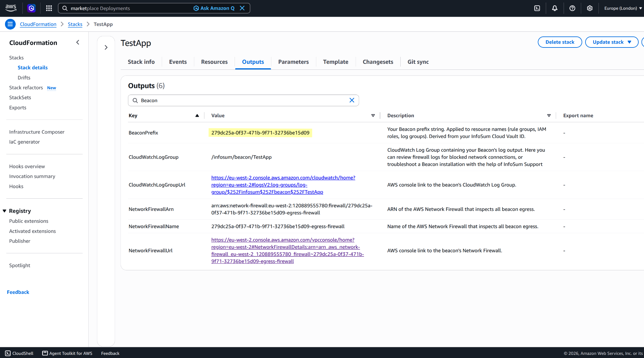Viewport: 644px width, 358px height.
Task: Sort by Value column arrow
Action: [x=373, y=116]
